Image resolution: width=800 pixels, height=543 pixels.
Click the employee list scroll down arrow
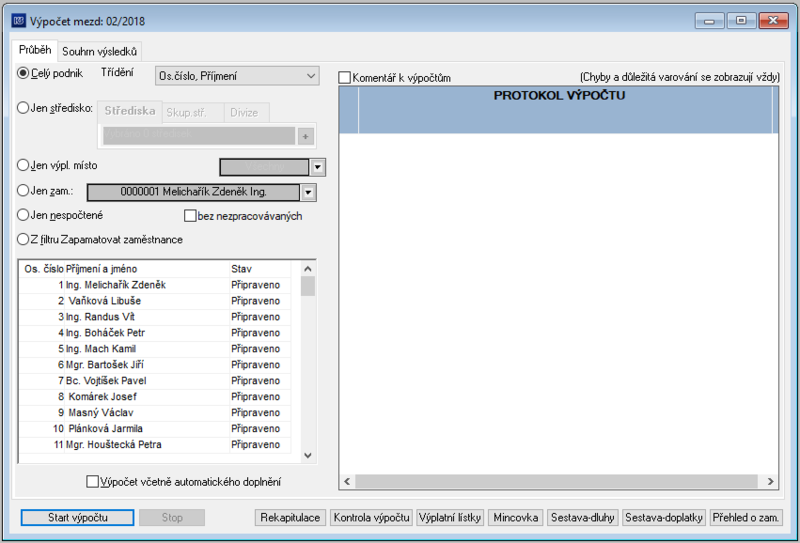(308, 455)
